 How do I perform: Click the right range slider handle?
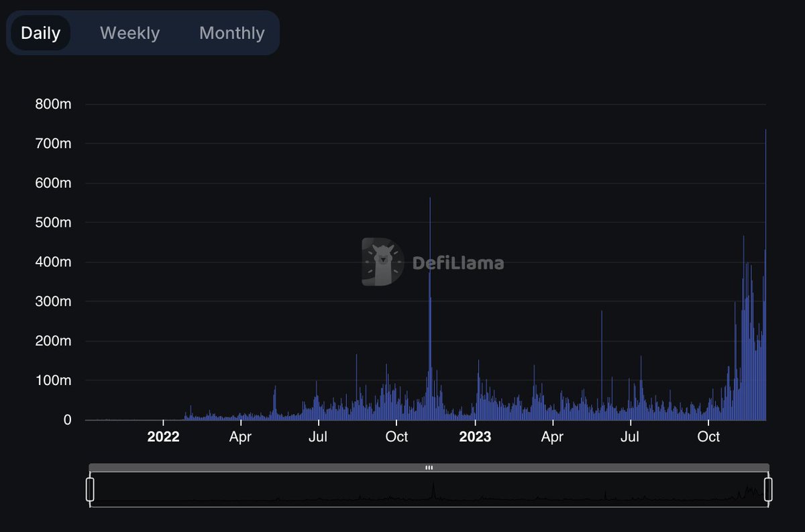tap(769, 490)
